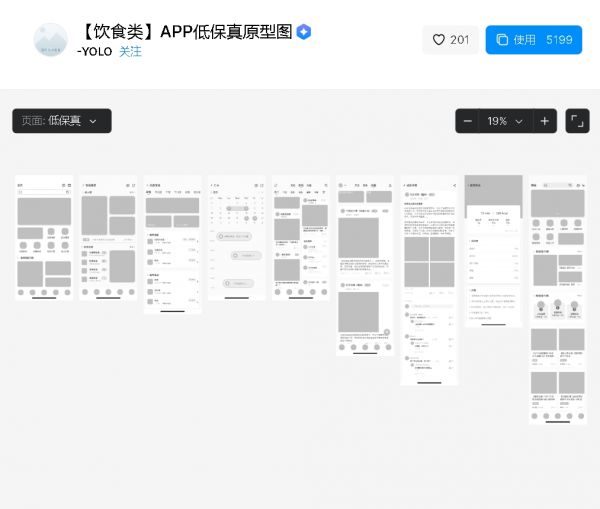Select the fifth prototype frame thumbnail

point(301,238)
